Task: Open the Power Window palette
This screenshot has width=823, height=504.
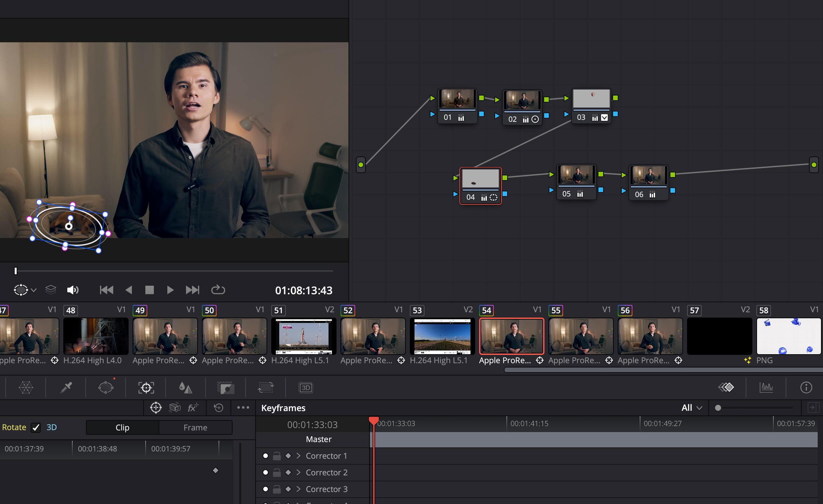Action: click(x=106, y=387)
